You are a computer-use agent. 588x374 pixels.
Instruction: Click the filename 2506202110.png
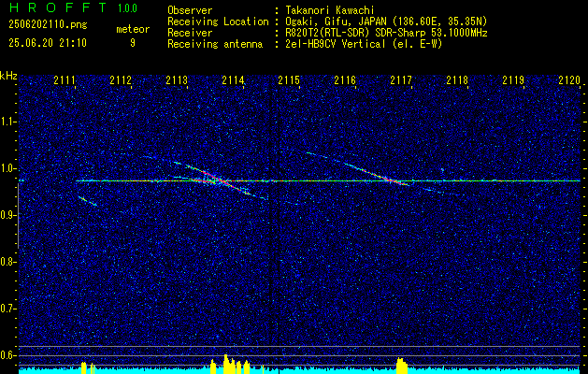[48, 24]
